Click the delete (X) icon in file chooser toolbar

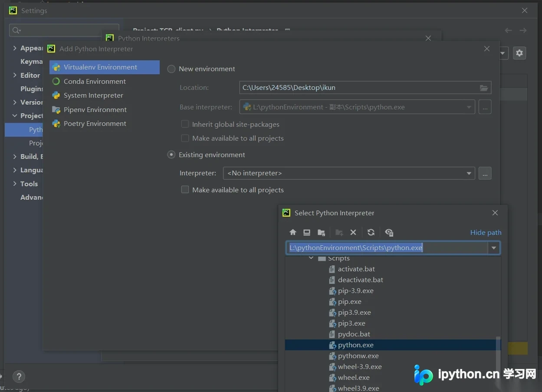[353, 232]
